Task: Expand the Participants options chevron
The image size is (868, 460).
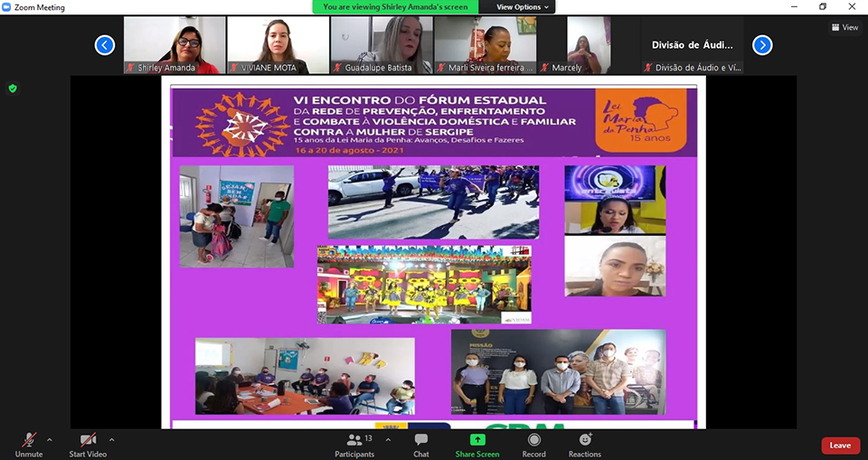Action: tap(388, 439)
